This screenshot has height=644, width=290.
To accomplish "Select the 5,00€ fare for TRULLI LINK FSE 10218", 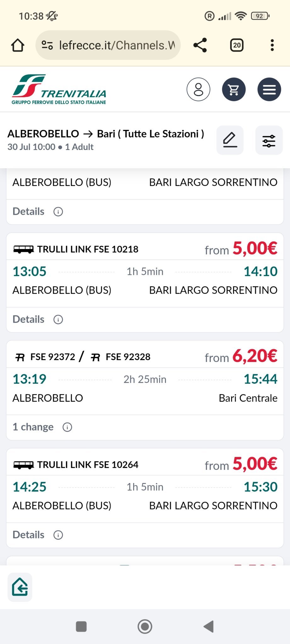I will pos(254,248).
